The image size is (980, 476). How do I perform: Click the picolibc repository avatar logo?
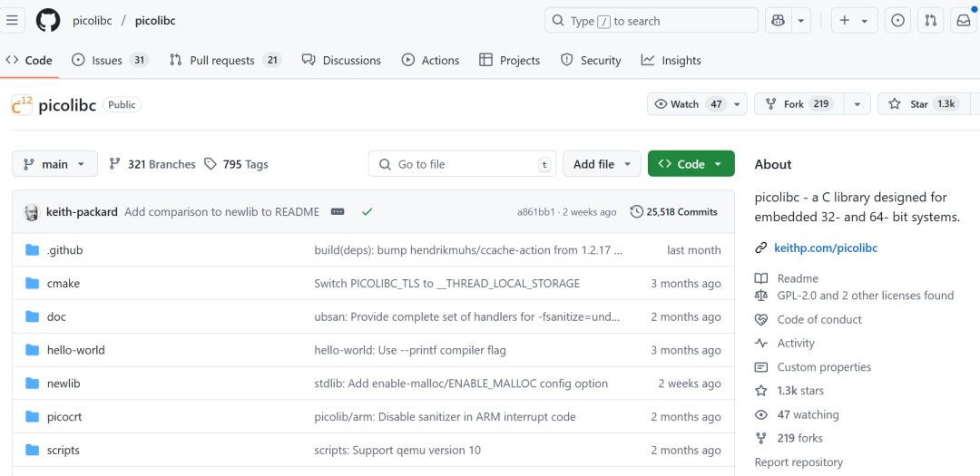click(x=22, y=105)
